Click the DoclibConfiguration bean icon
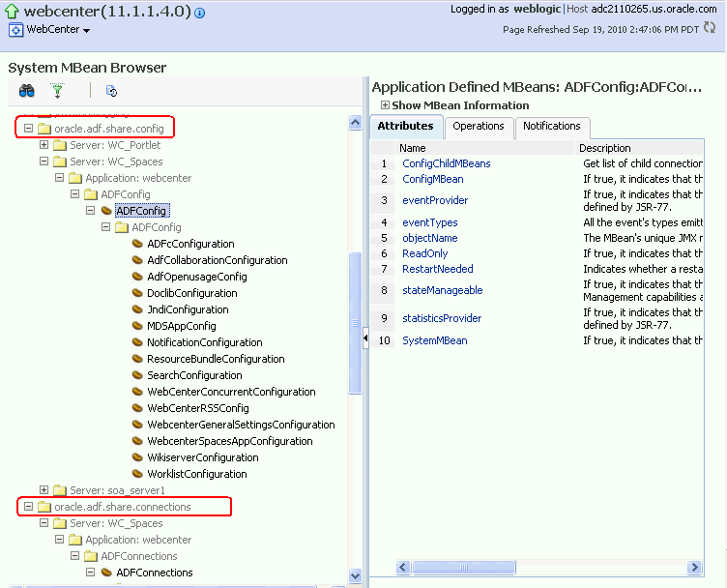This screenshot has width=727, height=588. pos(137,293)
